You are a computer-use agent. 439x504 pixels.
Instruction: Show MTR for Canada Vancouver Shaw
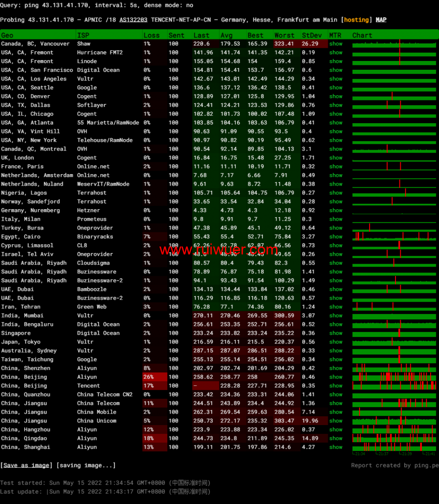tap(336, 44)
